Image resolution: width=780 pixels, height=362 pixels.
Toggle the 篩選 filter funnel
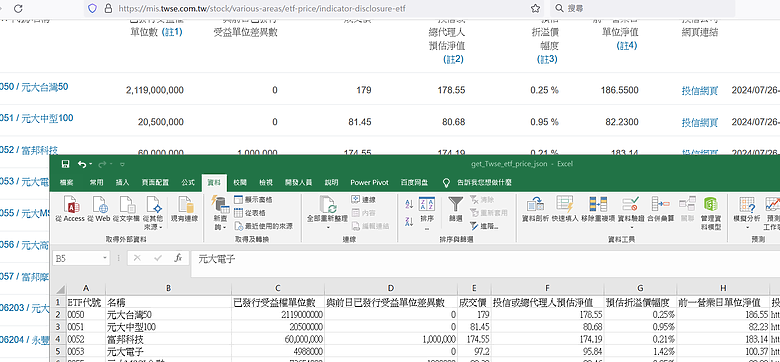pos(455,209)
